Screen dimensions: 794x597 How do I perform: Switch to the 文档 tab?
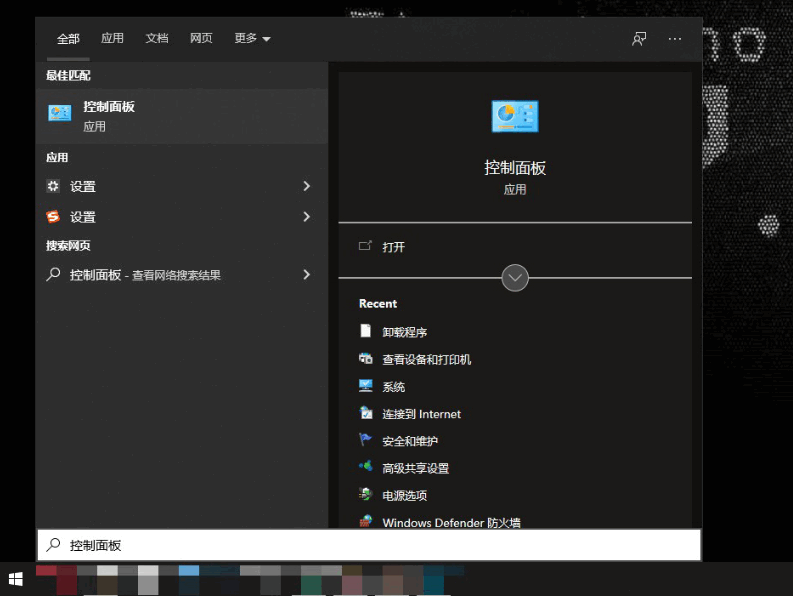tap(157, 38)
